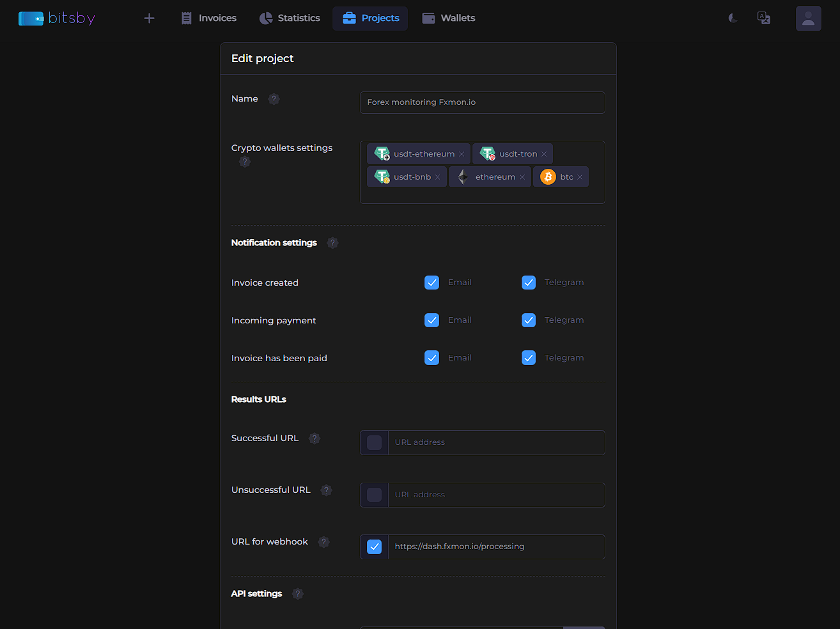Screen dimensions: 840x629
Task: Click help icon next to URL for webhook
Action: [x=324, y=542]
